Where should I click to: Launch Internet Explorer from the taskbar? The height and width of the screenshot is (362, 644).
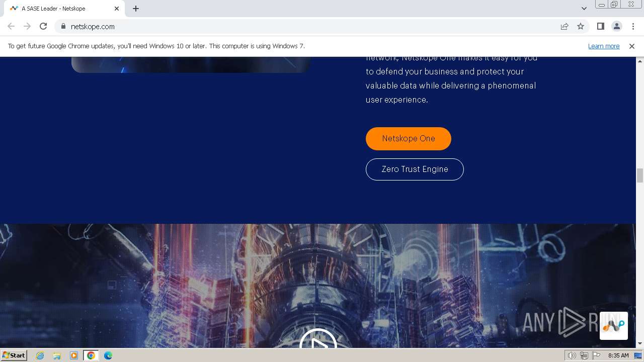40,355
